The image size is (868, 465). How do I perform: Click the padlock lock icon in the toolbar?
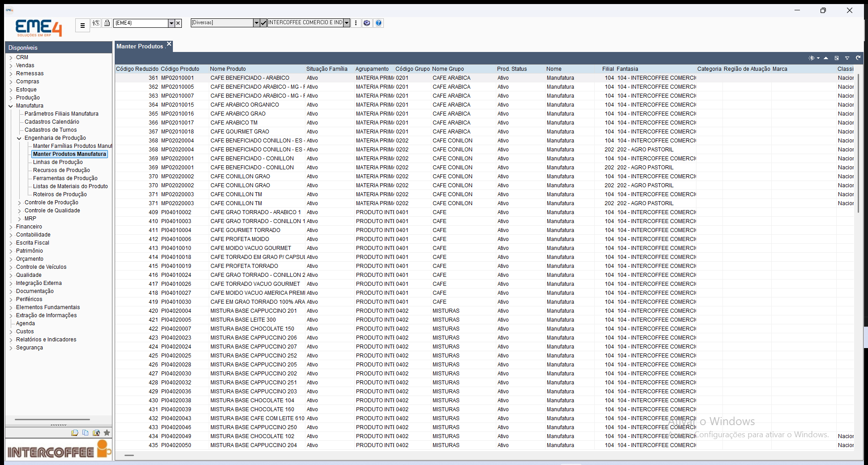click(x=107, y=23)
